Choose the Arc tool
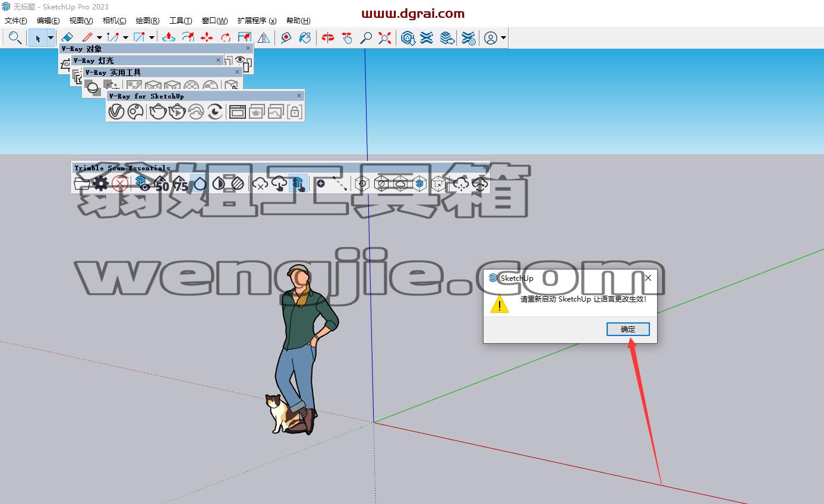The height and width of the screenshot is (504, 824). point(113,37)
